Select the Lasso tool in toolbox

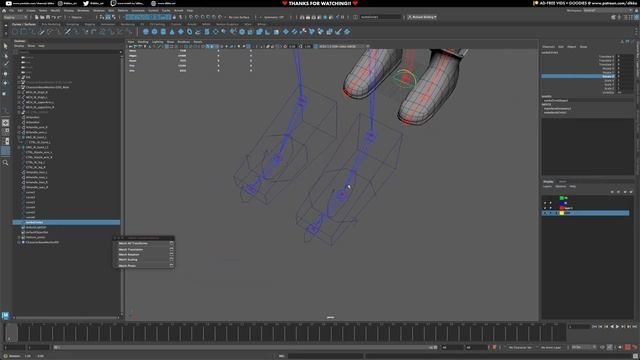click(5, 55)
